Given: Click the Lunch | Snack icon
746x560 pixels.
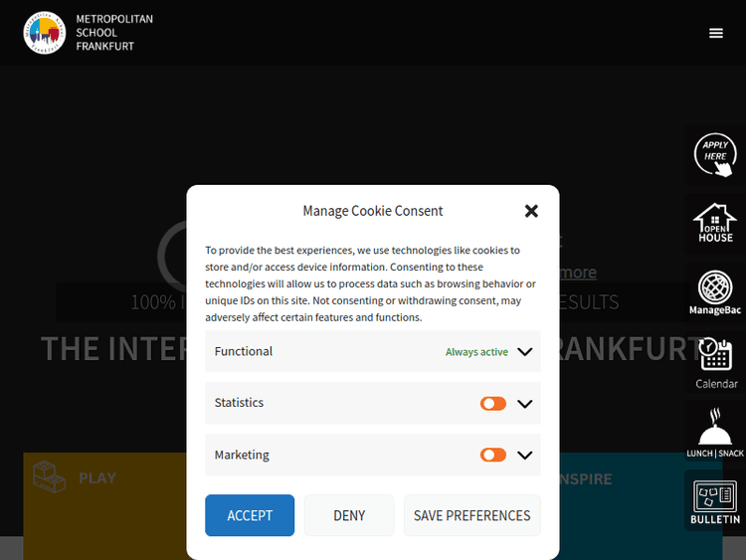Looking at the screenshot, I should pos(714,433).
